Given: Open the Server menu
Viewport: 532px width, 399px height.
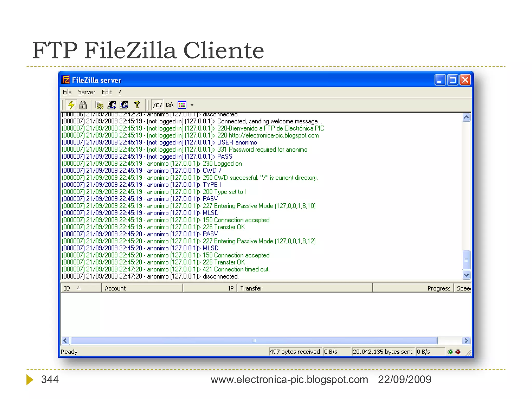Looking at the screenshot, I should pyautogui.click(x=87, y=92).
